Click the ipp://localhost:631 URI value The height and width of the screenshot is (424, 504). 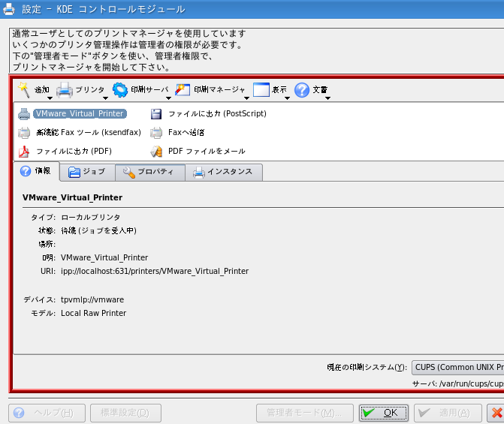point(155,271)
